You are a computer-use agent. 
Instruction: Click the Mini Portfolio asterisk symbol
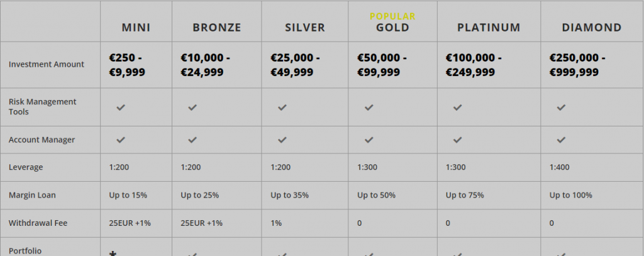(113, 253)
